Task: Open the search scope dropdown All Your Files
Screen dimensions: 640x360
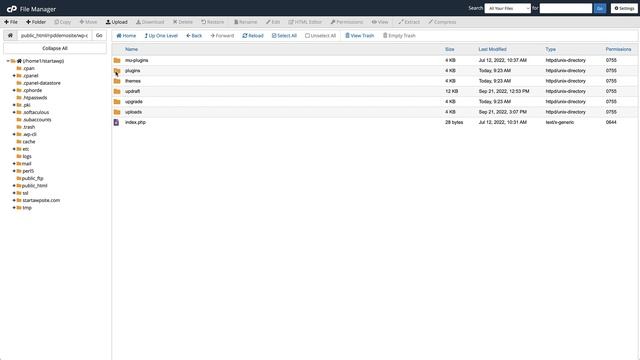Action: tap(507, 8)
